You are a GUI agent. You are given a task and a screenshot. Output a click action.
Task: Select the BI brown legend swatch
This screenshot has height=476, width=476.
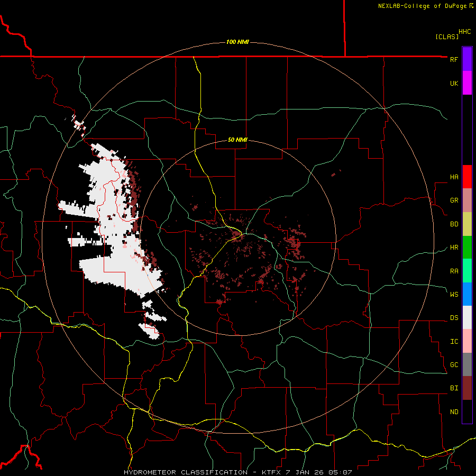[x=467, y=388]
